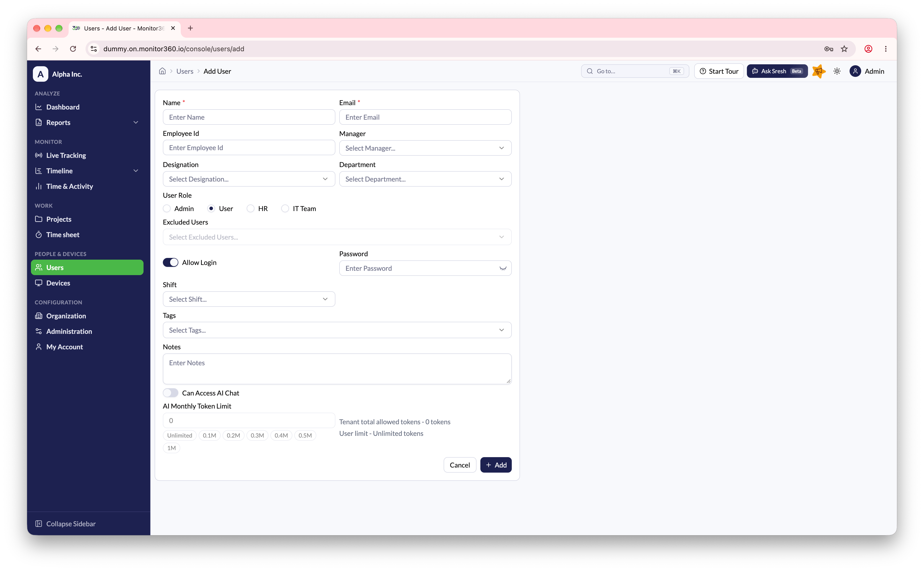Click the announcements megaphone icon

click(x=819, y=71)
